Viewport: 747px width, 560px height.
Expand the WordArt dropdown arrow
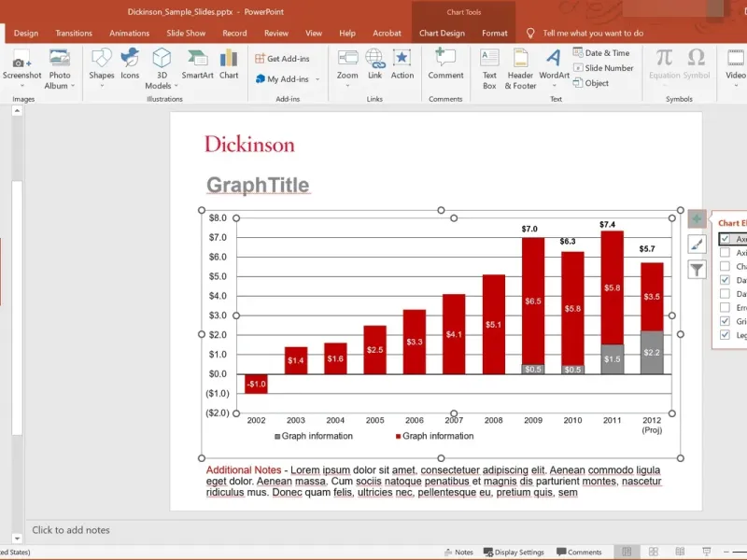[x=554, y=86]
